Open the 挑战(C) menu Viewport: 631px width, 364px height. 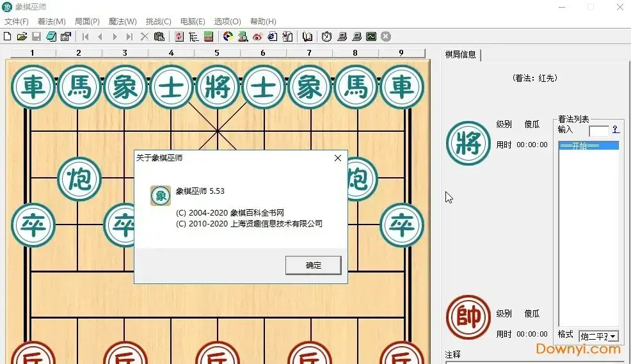click(x=158, y=21)
